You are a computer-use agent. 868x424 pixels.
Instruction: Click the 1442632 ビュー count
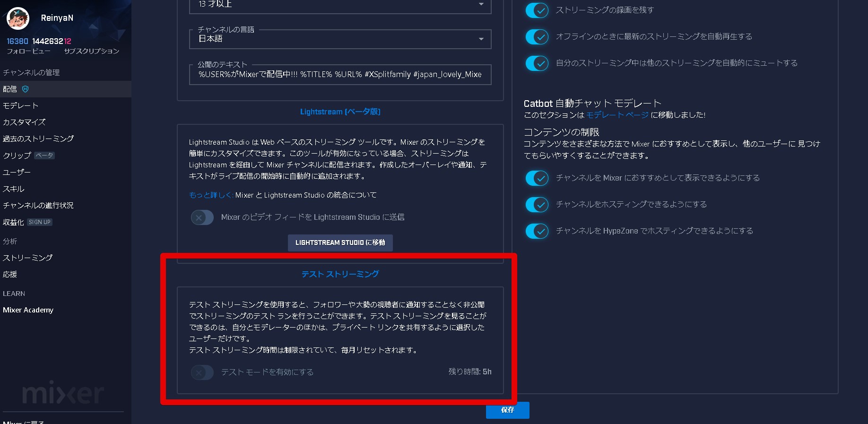pos(47,42)
